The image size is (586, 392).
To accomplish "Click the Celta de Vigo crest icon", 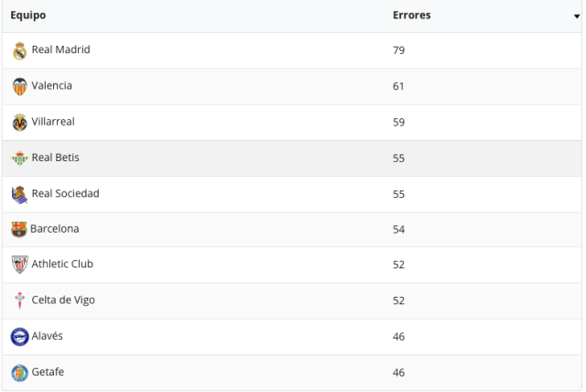I will coord(20,300).
